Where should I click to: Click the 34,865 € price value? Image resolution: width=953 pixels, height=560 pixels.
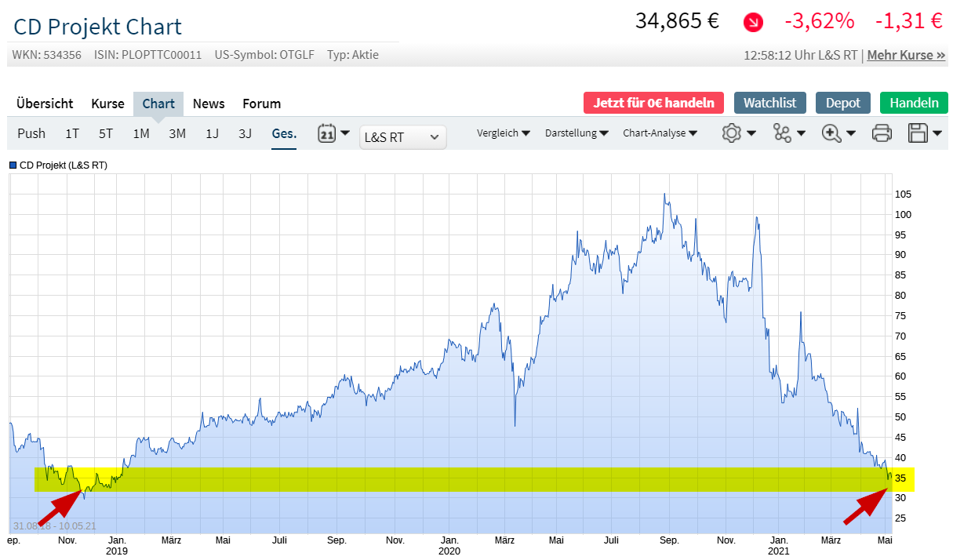tap(677, 21)
